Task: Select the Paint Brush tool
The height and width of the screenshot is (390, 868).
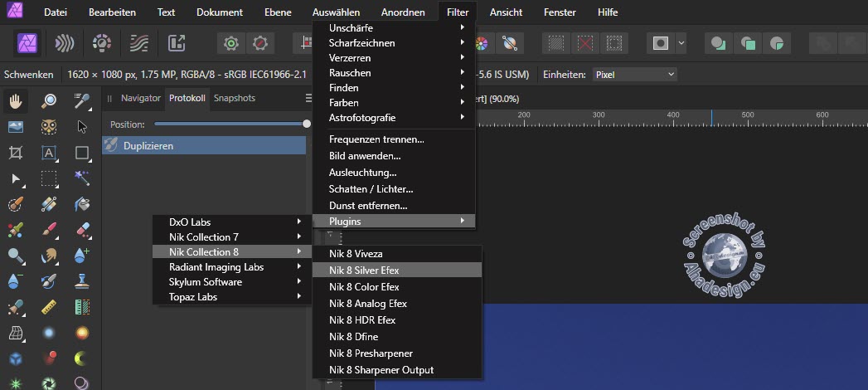Action: [49, 229]
